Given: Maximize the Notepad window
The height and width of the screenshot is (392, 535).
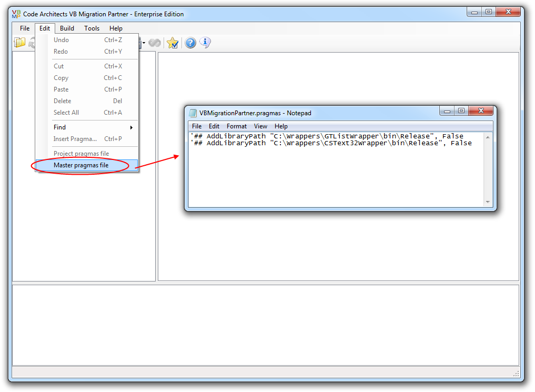Looking at the screenshot, I should click(x=461, y=111).
